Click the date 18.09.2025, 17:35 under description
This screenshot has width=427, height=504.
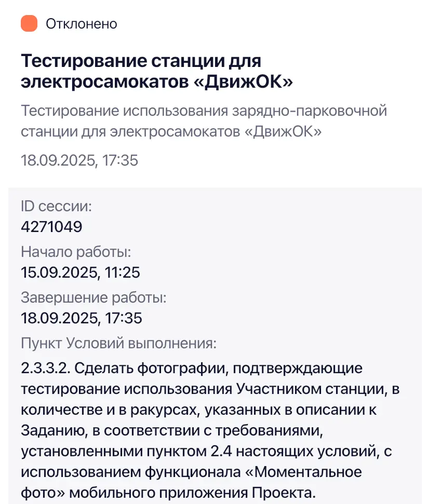click(x=79, y=160)
